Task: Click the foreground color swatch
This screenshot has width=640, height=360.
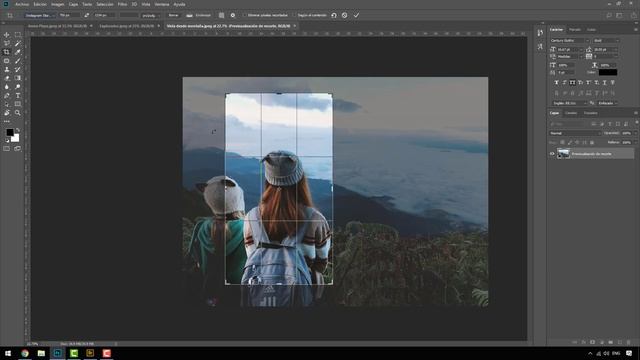Action: 9,132
